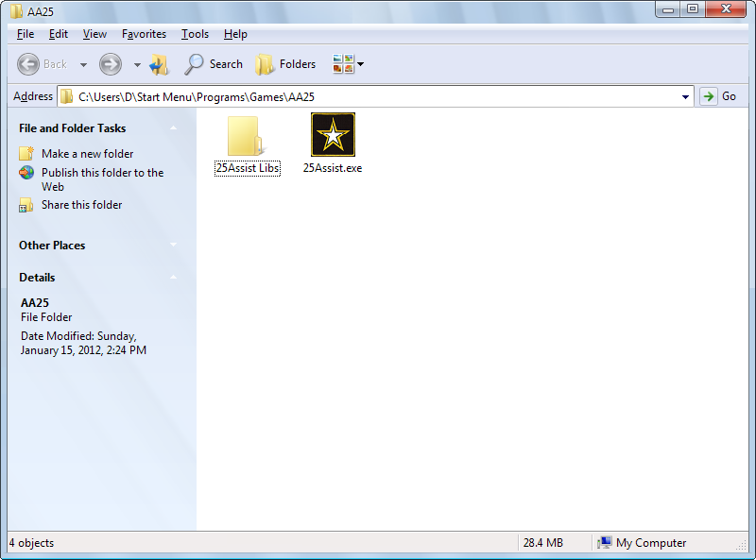Toggle the Folders pane button
Image resolution: width=756 pixels, height=560 pixels.
(x=285, y=64)
